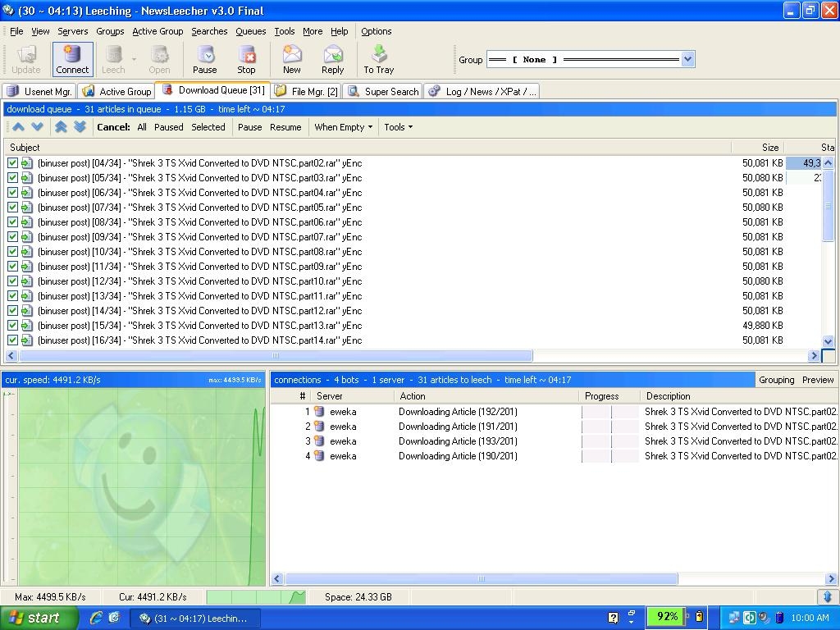The width and height of the screenshot is (840, 630).
Task: Click the Stop toolbar icon
Action: [x=246, y=59]
